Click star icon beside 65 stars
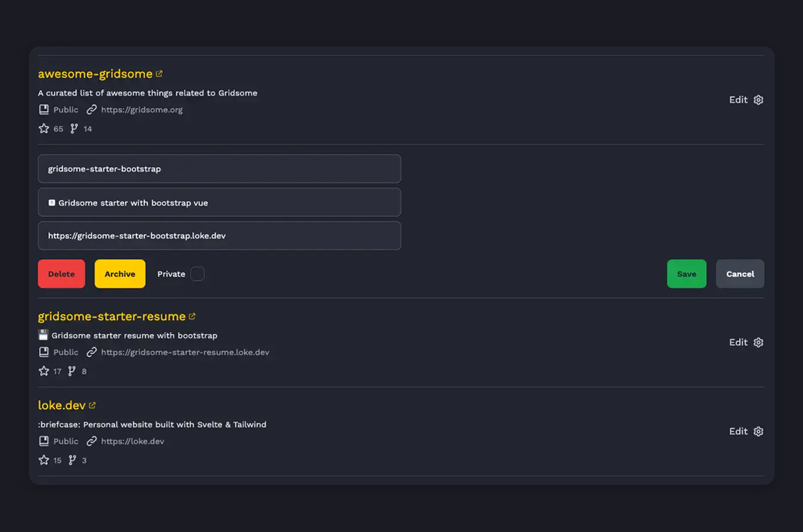The width and height of the screenshot is (803, 532). click(x=44, y=128)
